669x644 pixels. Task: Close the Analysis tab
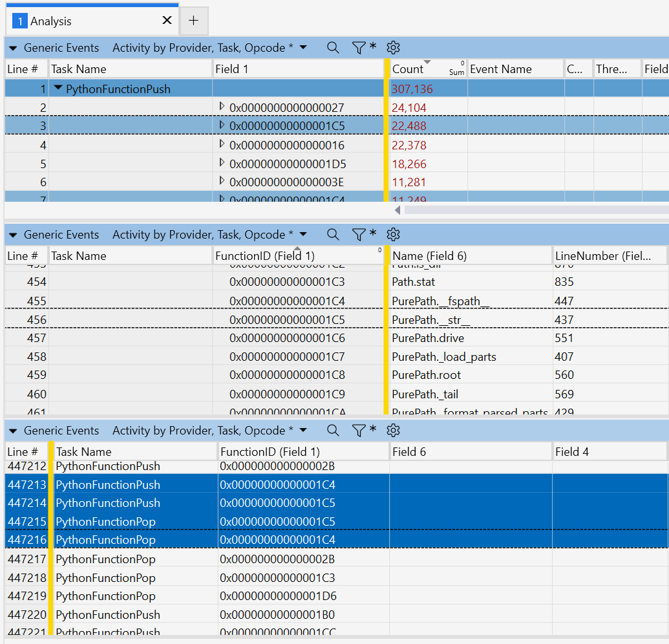tap(167, 21)
